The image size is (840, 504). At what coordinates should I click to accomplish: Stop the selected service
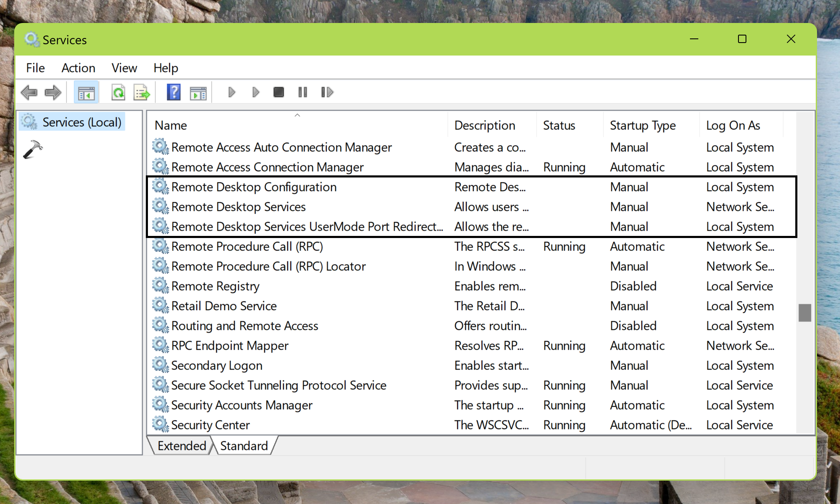pos(278,92)
